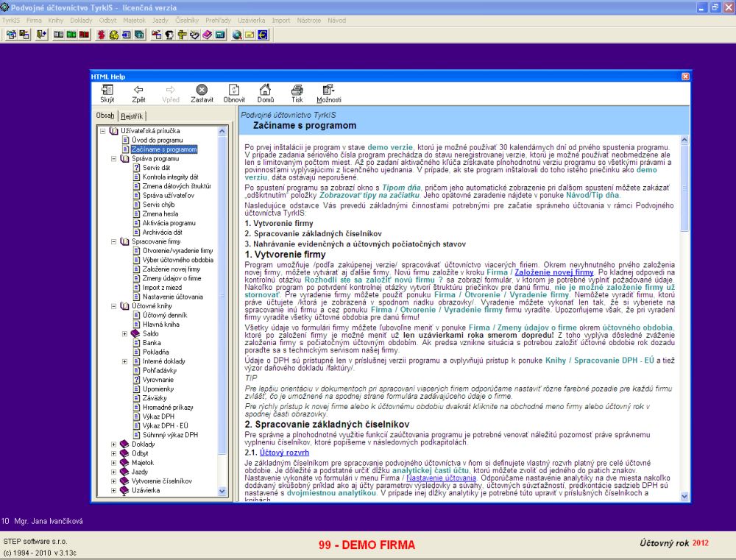Screen dimensions: 736x560
Task: Go back with the Zpět button
Action: coord(138,93)
